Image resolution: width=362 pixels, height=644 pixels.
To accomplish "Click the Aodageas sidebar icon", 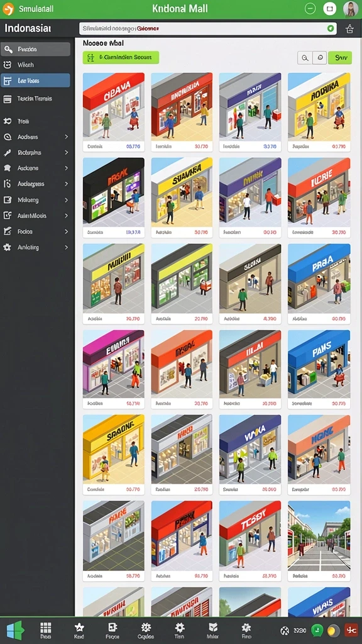I will point(7,184).
